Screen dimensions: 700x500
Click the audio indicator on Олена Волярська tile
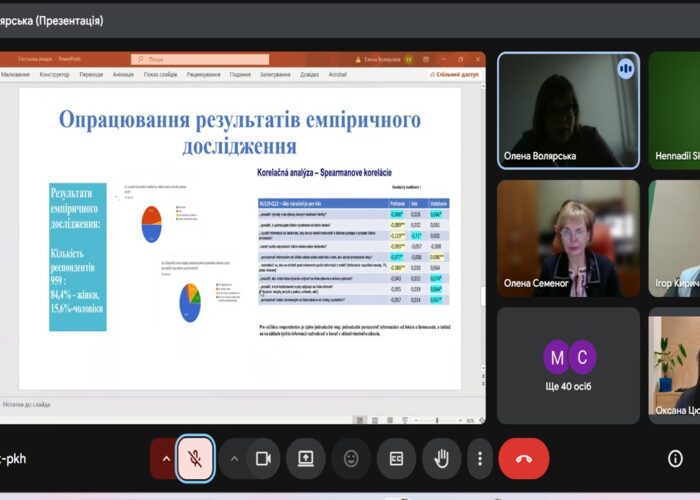pyautogui.click(x=626, y=68)
